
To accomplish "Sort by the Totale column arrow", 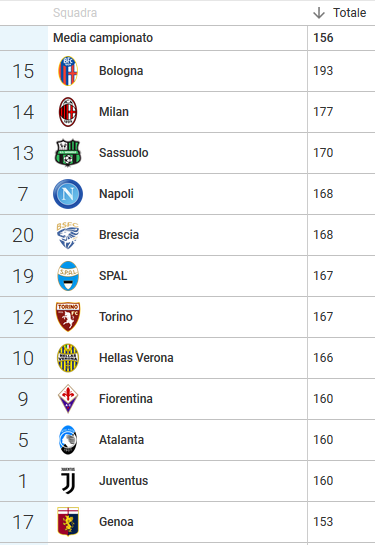I will 319,13.
